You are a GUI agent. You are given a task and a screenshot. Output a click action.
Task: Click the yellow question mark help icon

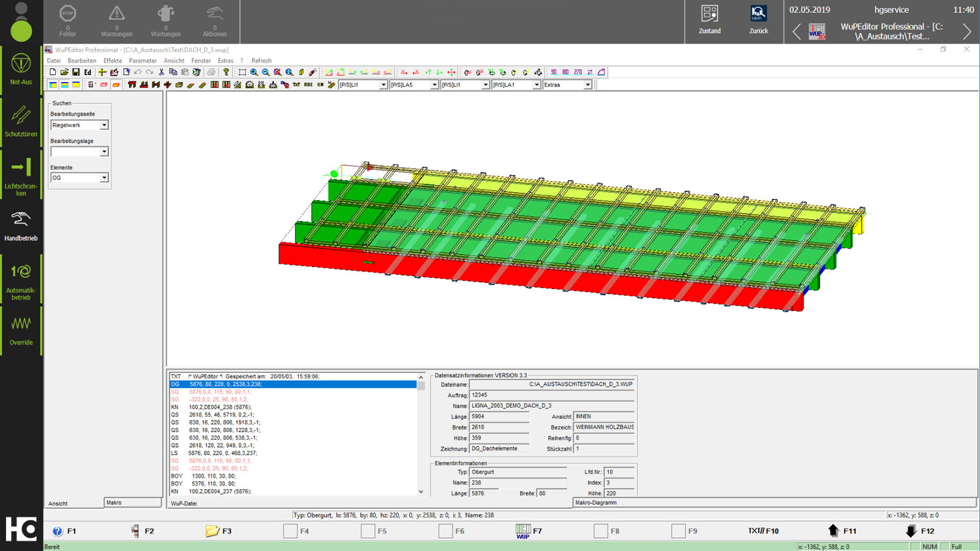[x=226, y=72]
